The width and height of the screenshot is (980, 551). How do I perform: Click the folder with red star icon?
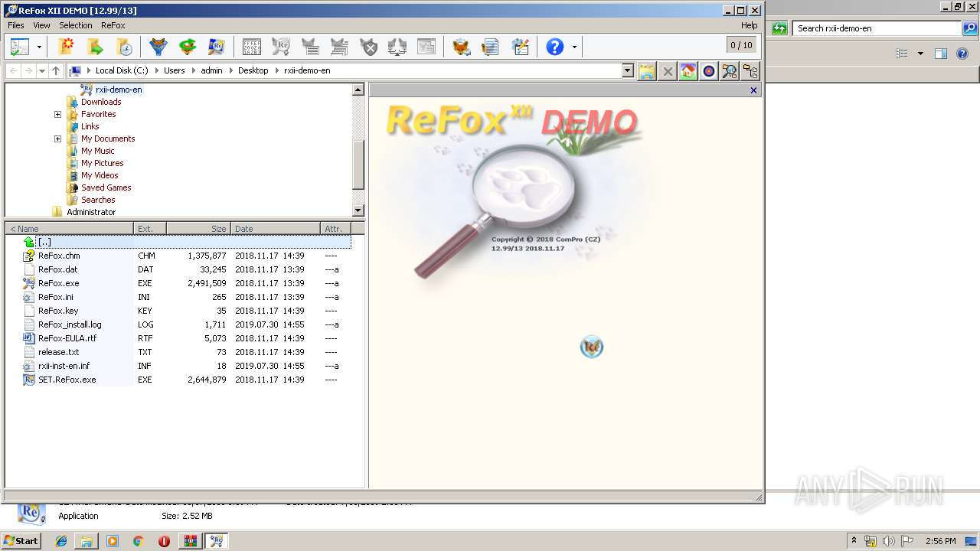67,47
